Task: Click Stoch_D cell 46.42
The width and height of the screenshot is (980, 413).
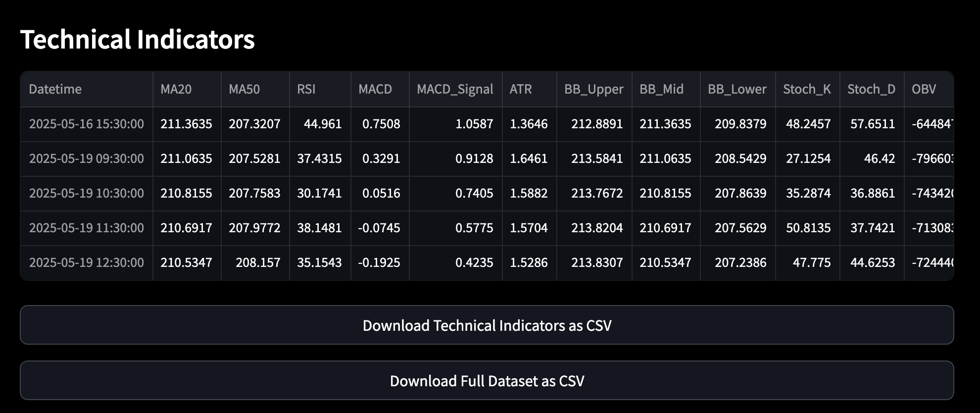Action: 872,158
